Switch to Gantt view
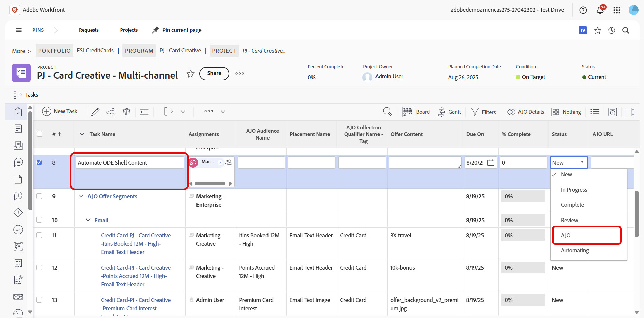Viewport: 644px width, 318px height. point(449,112)
